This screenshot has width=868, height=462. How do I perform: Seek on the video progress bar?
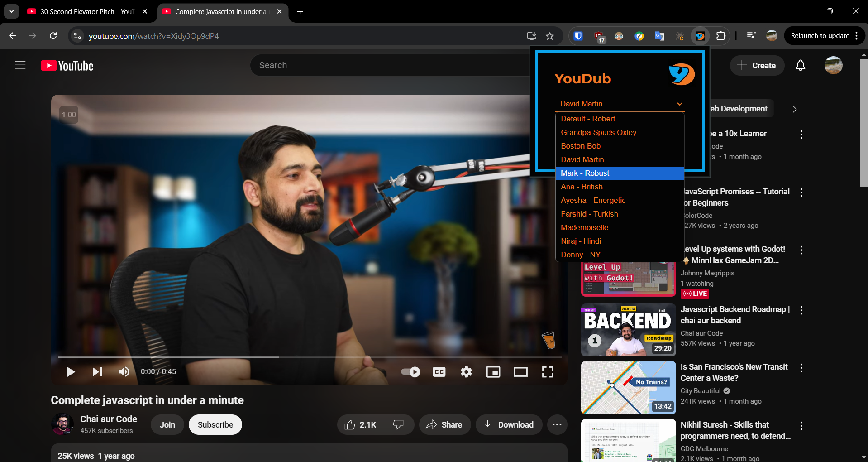pos(310,357)
